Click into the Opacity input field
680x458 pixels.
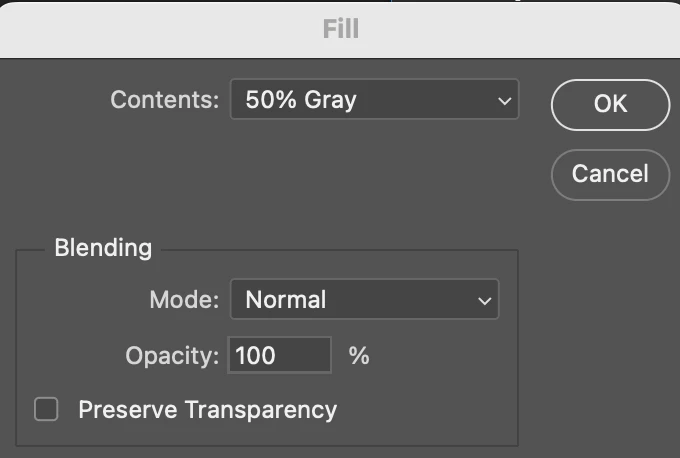pos(280,355)
